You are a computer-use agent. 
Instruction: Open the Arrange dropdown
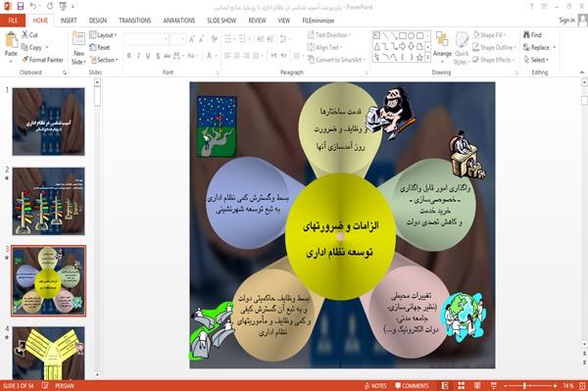442,48
